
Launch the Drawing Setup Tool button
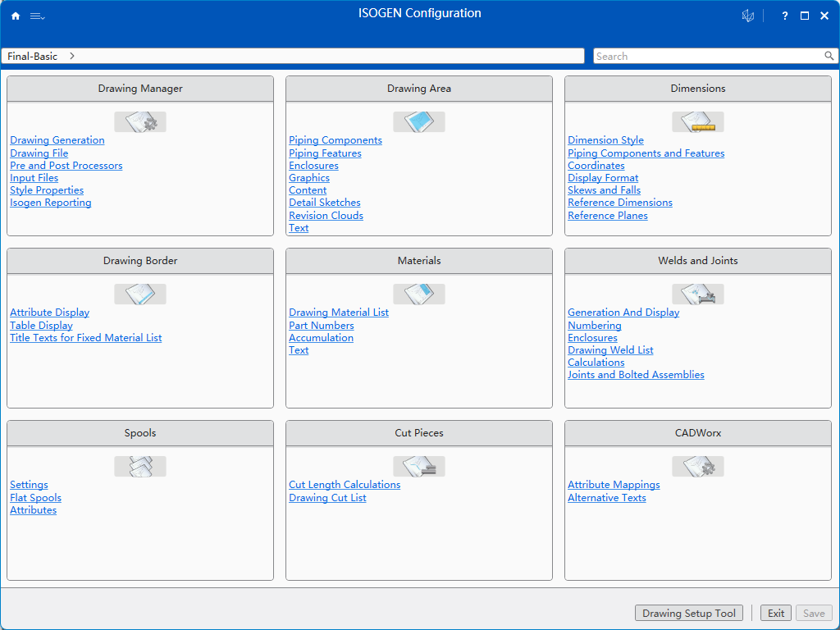tap(689, 613)
